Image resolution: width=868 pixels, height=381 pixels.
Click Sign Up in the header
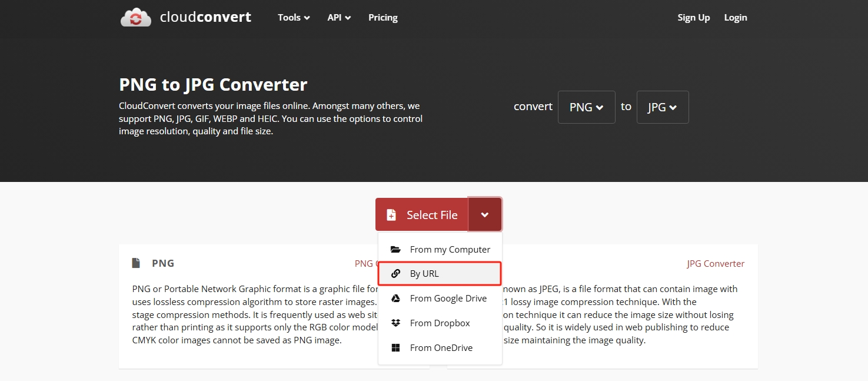694,18
